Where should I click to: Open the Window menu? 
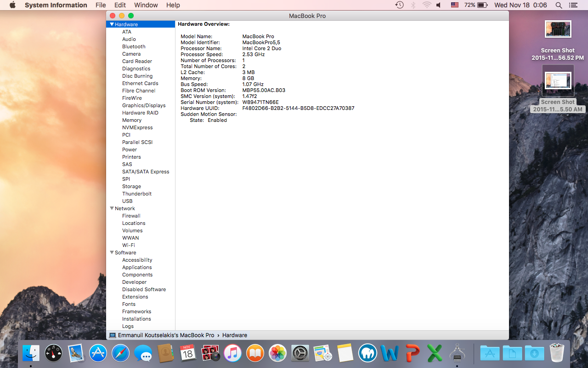[x=146, y=5]
